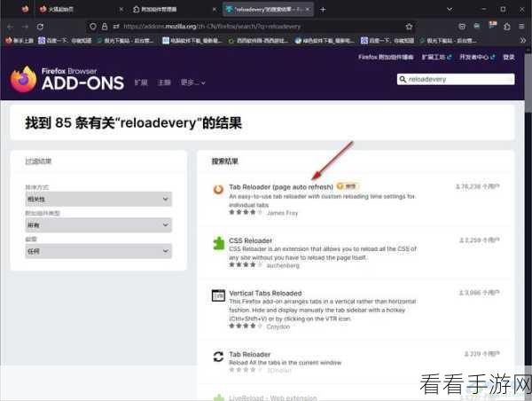Open the 扩展 navigation link
532x401 pixels.
[x=141, y=83]
